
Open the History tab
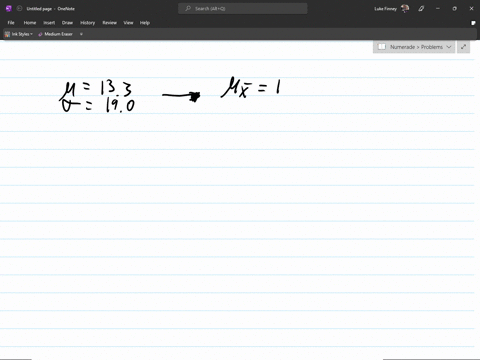(87, 23)
